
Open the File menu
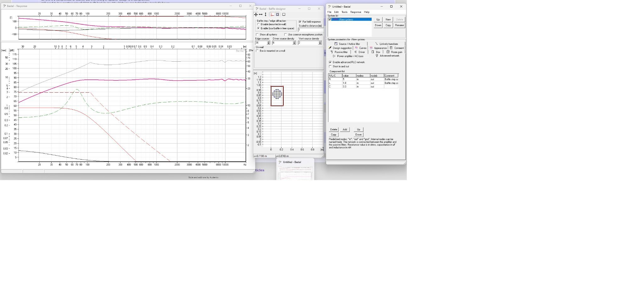click(x=329, y=12)
